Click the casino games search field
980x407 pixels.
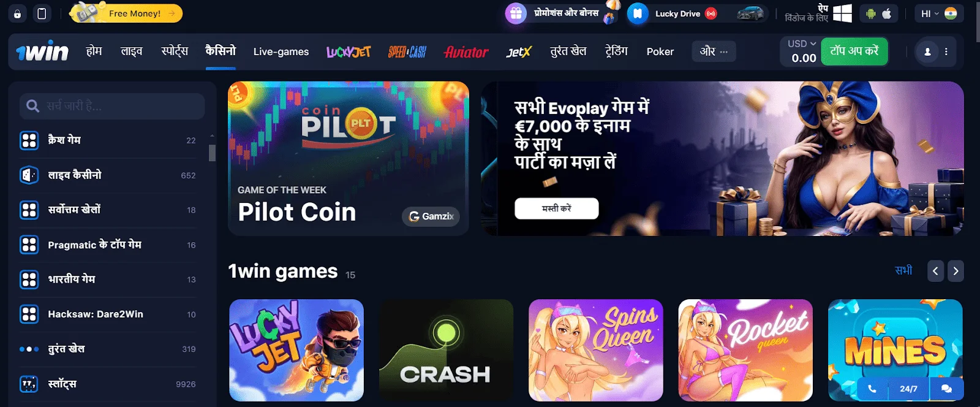pos(112,106)
